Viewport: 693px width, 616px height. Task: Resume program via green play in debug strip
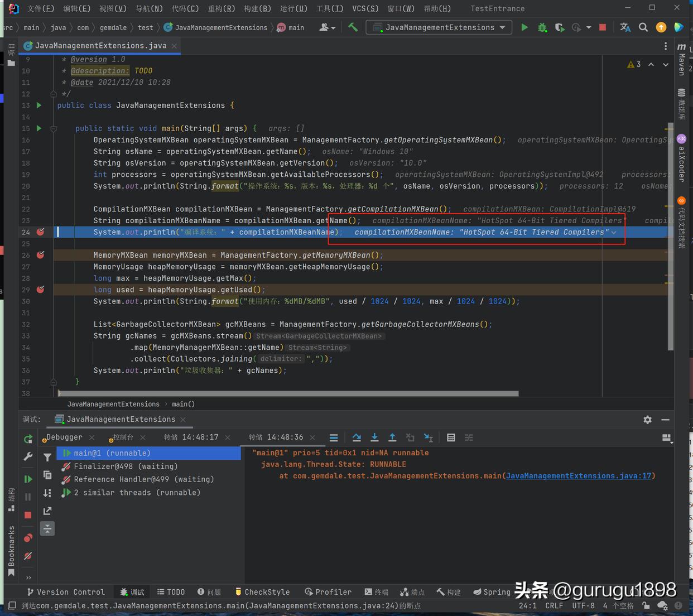point(27,479)
